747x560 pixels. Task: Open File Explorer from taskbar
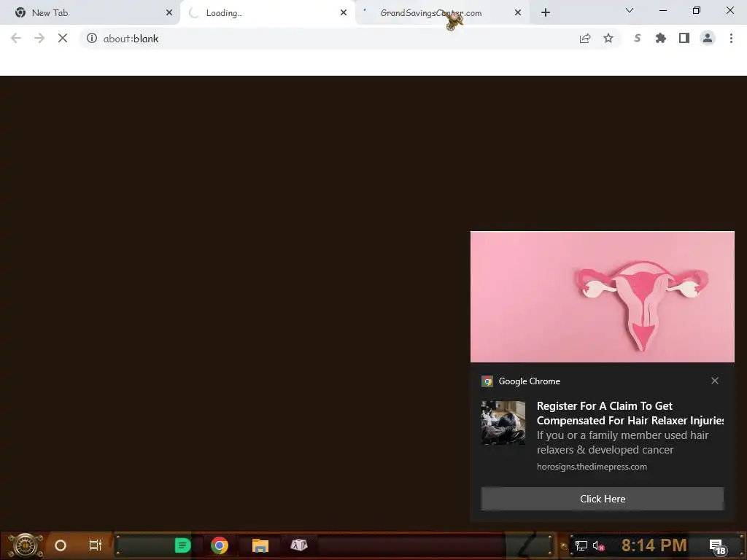260,545
